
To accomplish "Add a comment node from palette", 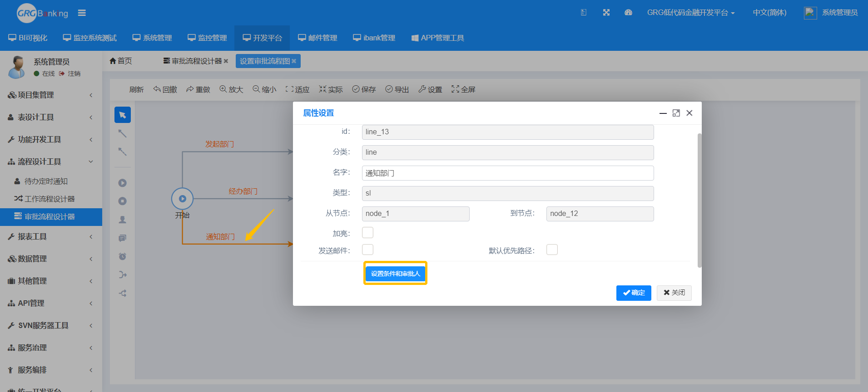I will point(123,238).
